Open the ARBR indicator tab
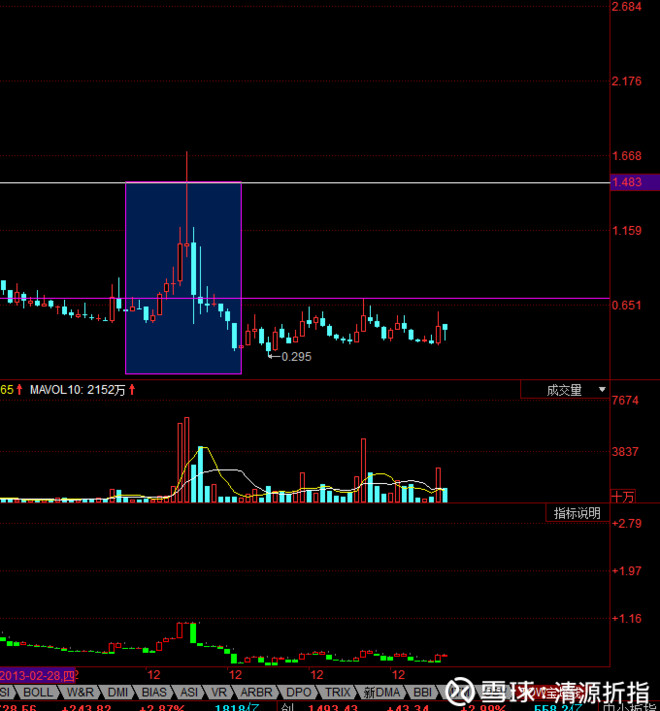 coord(255,692)
